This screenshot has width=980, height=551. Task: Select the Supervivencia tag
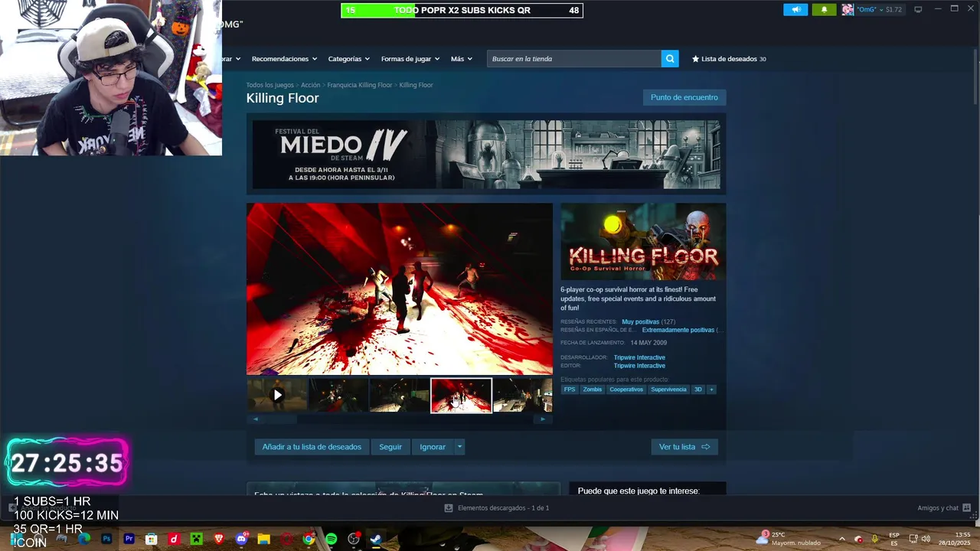[x=668, y=390]
